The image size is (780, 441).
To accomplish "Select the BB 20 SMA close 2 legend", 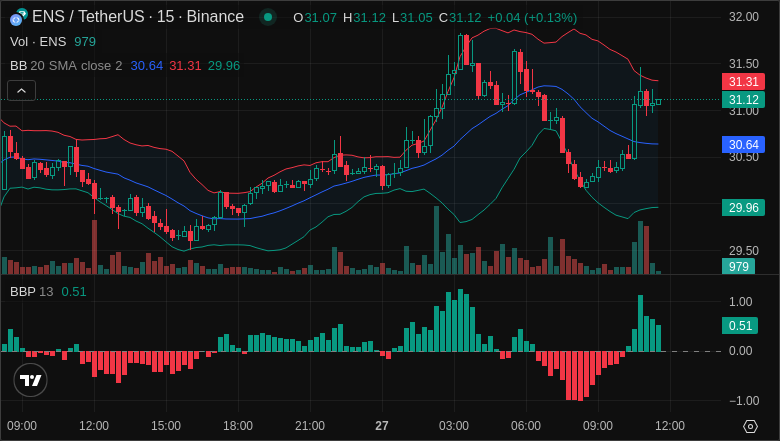I will point(66,66).
